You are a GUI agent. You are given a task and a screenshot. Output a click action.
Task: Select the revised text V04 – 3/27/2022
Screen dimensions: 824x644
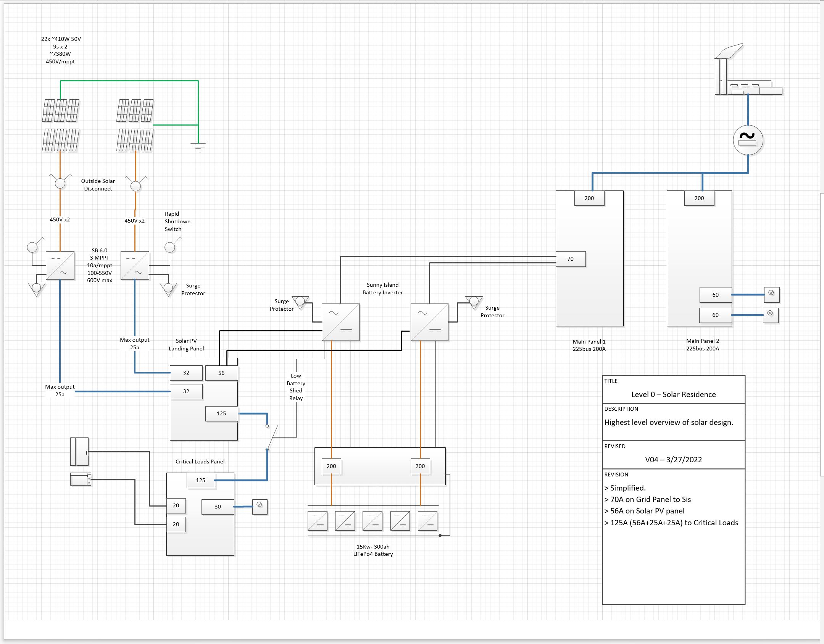673,460
